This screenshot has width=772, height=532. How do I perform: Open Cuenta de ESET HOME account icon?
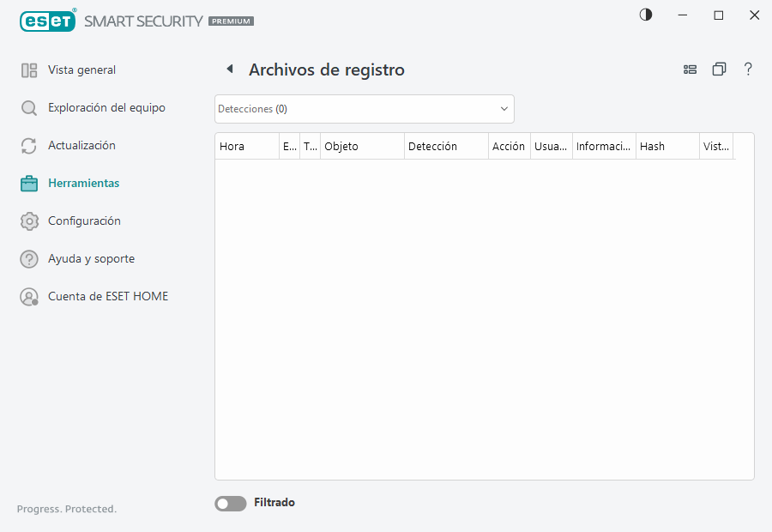coord(30,296)
